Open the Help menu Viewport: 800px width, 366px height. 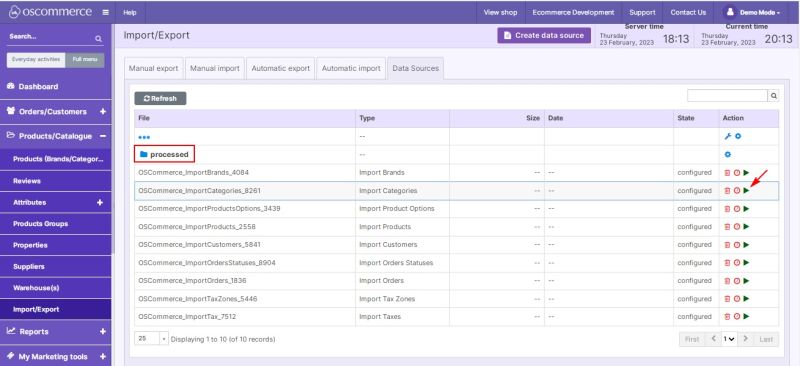tap(130, 12)
